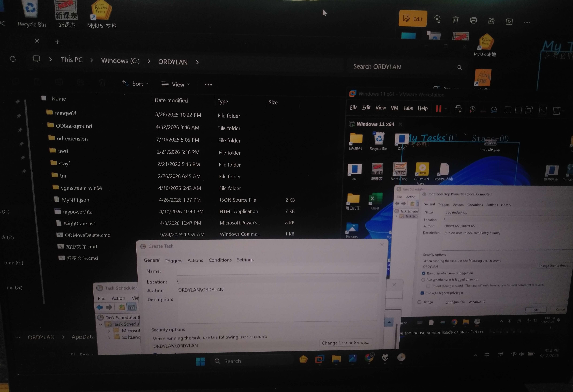Toggle the 'Hidden' checkbox in updatedesktop Properties
573x392 pixels.
[x=419, y=302]
